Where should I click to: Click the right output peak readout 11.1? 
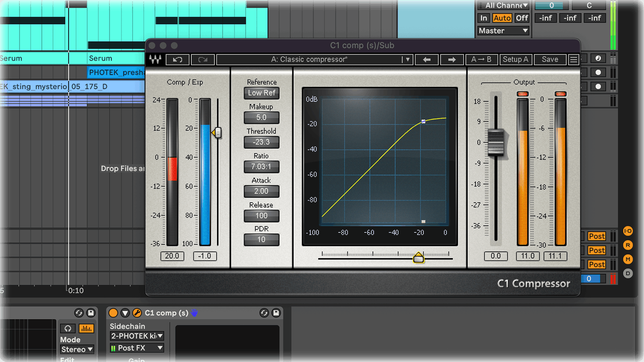(555, 256)
